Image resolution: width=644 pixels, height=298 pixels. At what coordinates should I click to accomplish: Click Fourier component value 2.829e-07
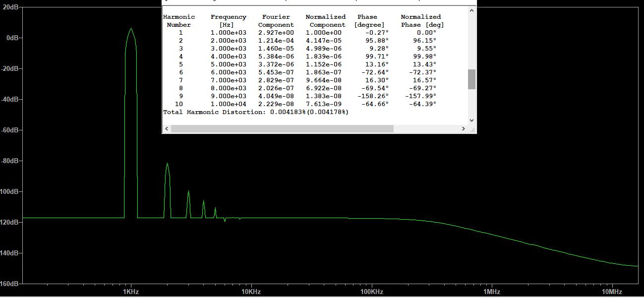coord(276,80)
